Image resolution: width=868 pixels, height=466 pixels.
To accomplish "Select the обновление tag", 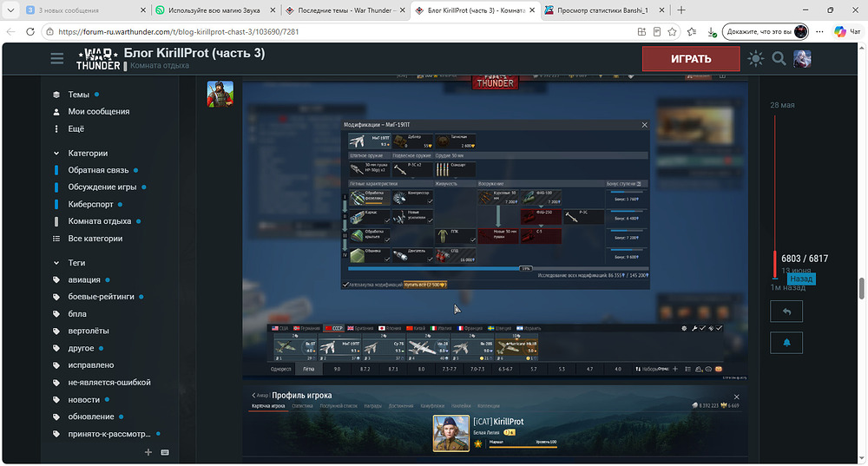I will click(x=91, y=417).
